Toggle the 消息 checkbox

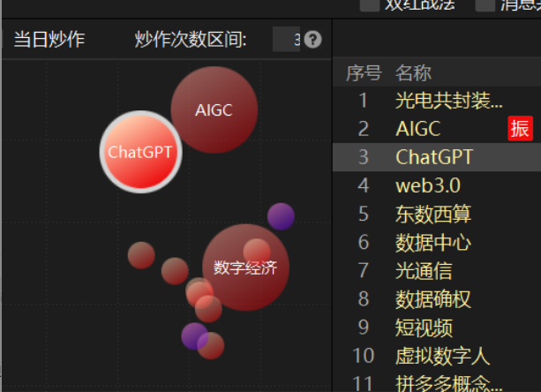click(x=485, y=4)
